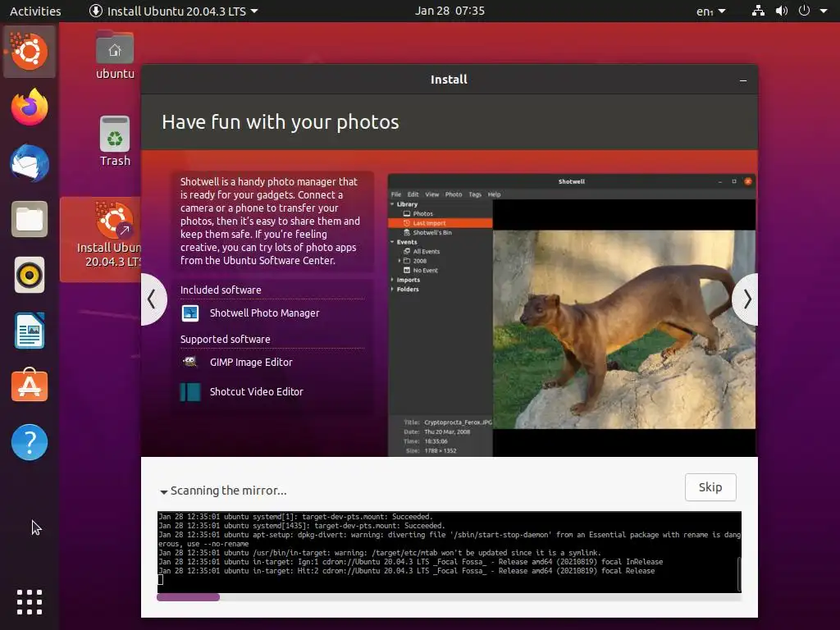This screenshot has height=630, width=840.
Task: Click the Shotwell Photo Manager icon
Action: tap(190, 313)
